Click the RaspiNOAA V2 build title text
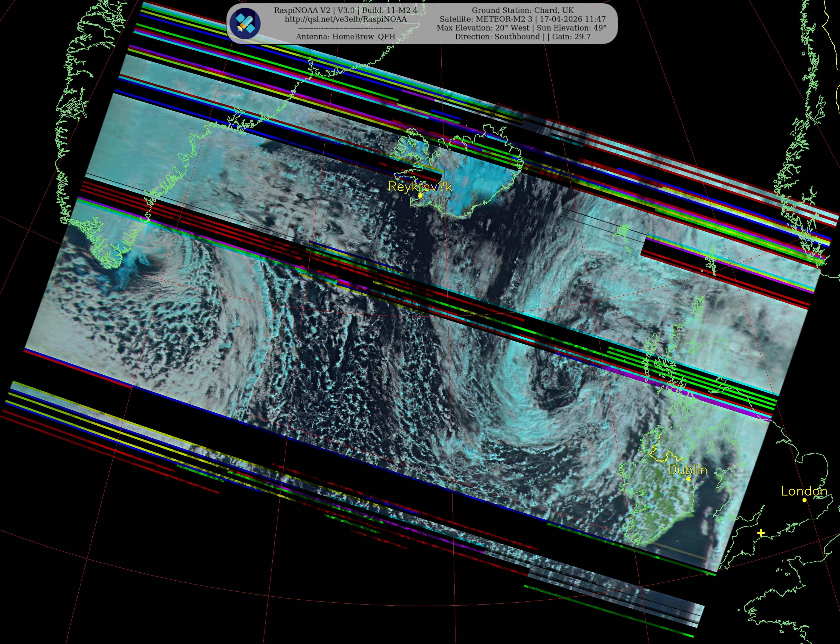Image resolution: width=840 pixels, height=644 pixels. click(x=345, y=10)
